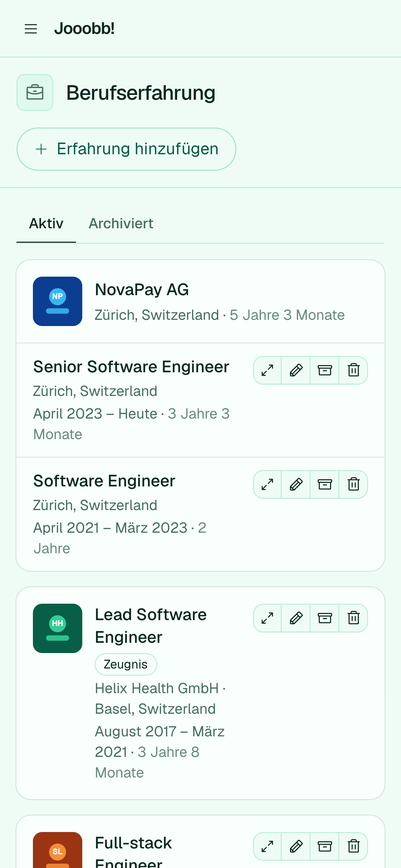Delete the Senior Software Engineer entry
Screen dimensions: 401x868
point(354,370)
